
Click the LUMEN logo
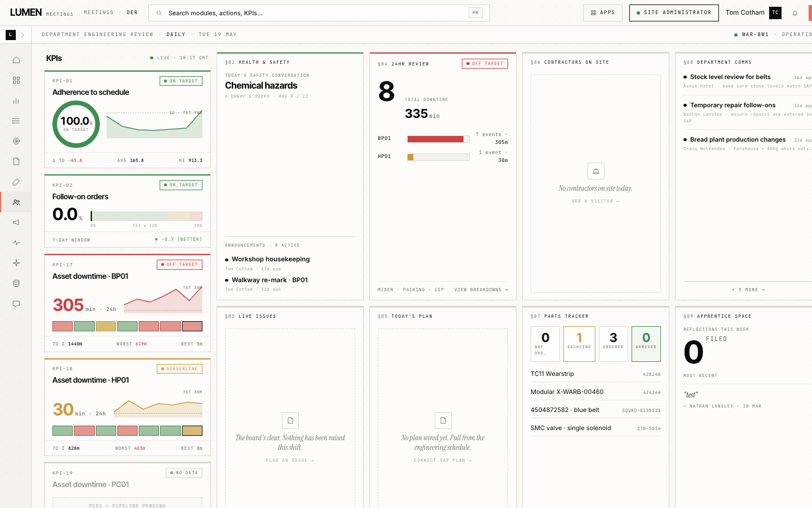pos(26,12)
